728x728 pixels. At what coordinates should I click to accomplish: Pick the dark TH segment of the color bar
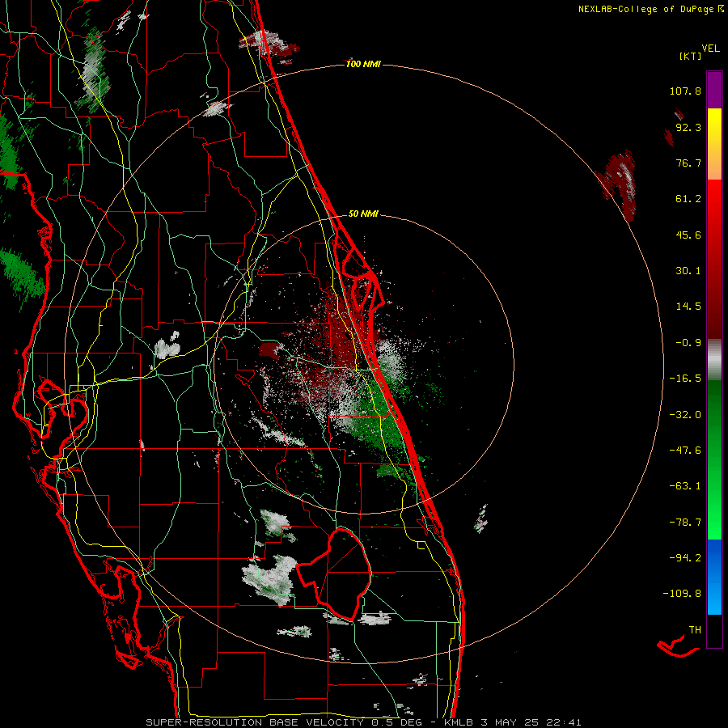pos(714,630)
